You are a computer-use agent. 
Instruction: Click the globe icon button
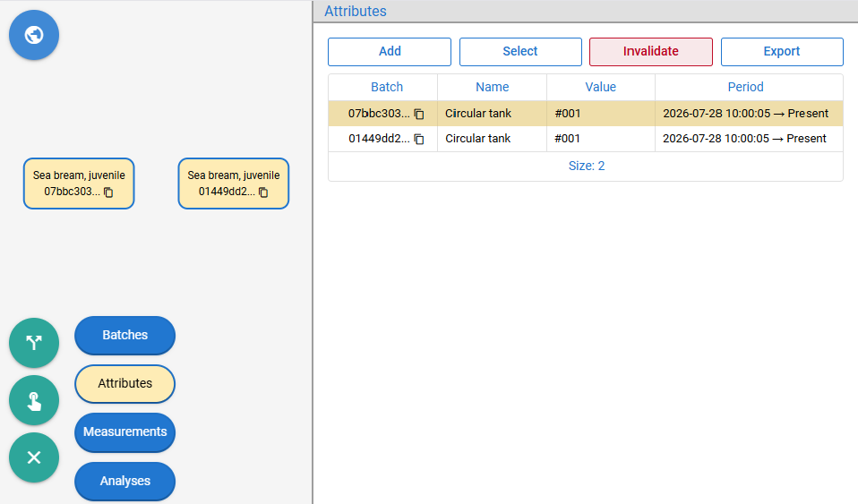click(34, 35)
